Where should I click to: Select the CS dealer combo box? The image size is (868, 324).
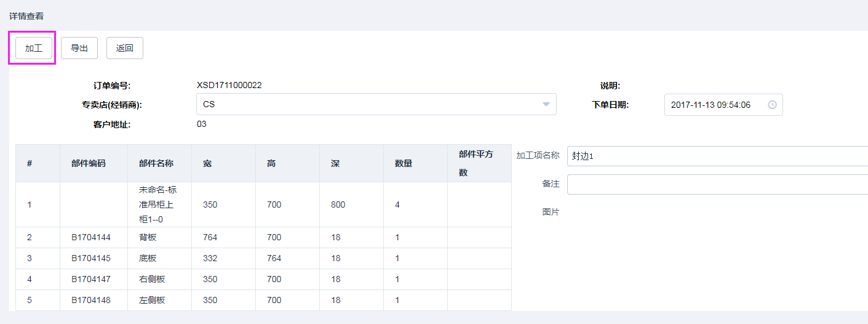click(369, 105)
